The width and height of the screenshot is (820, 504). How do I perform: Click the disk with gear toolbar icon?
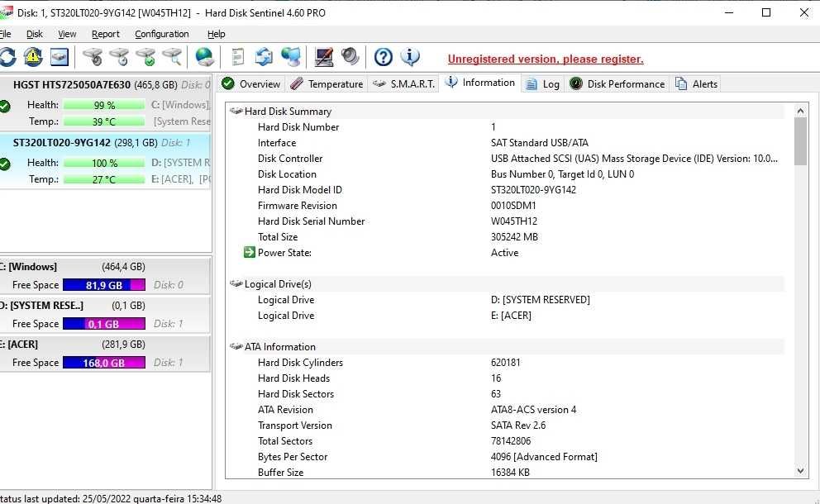click(93, 57)
